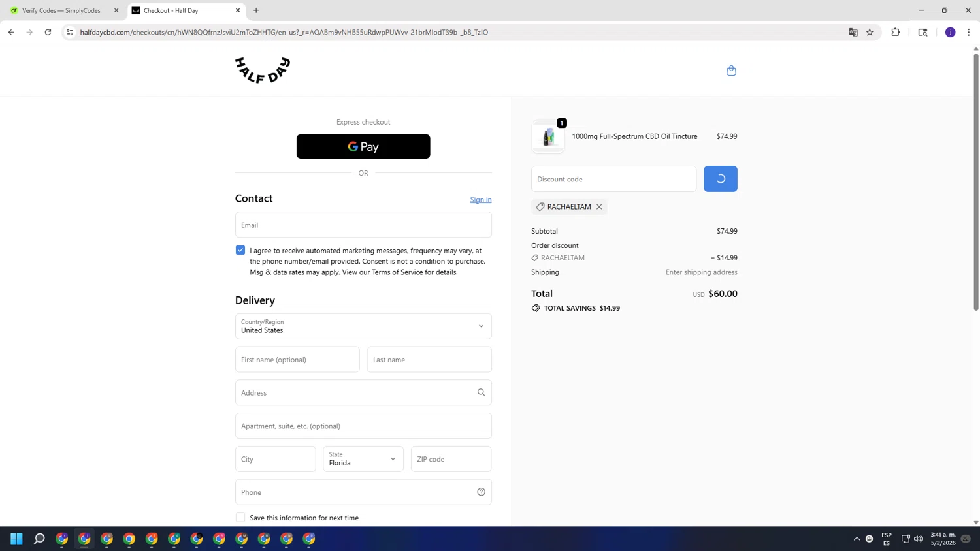Open the State dropdown showing Florida
The height and width of the screenshot is (551, 980).
[363, 459]
